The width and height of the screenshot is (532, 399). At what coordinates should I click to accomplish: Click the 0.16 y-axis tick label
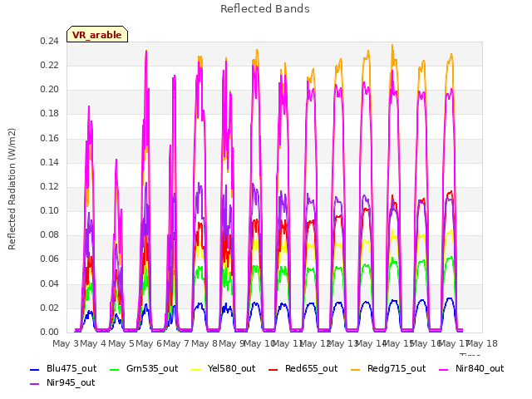tap(50, 139)
